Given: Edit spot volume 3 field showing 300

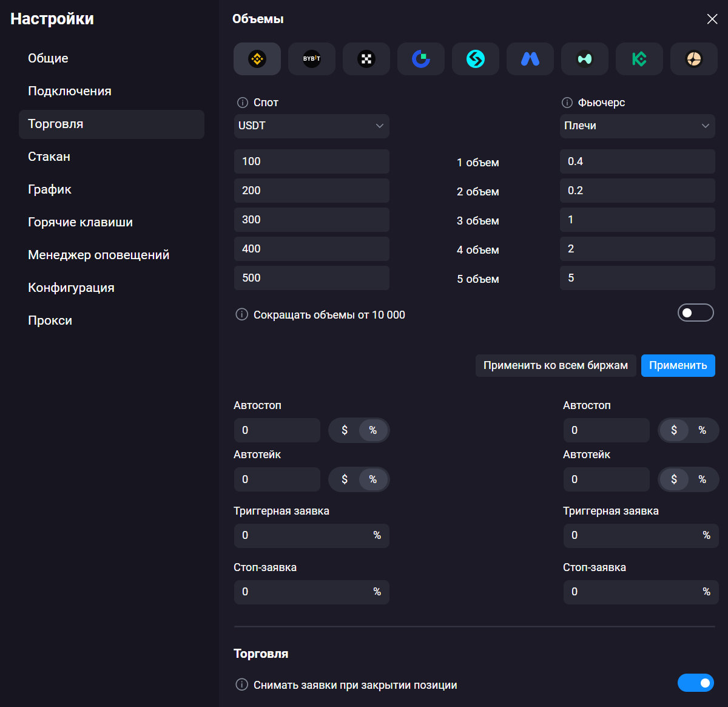Looking at the screenshot, I should [x=311, y=220].
